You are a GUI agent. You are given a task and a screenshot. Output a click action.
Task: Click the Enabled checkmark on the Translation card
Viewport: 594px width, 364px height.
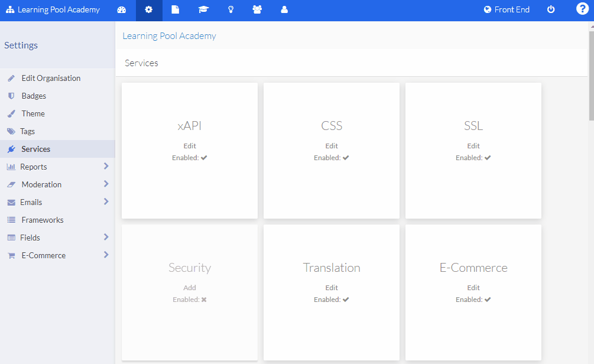346,300
